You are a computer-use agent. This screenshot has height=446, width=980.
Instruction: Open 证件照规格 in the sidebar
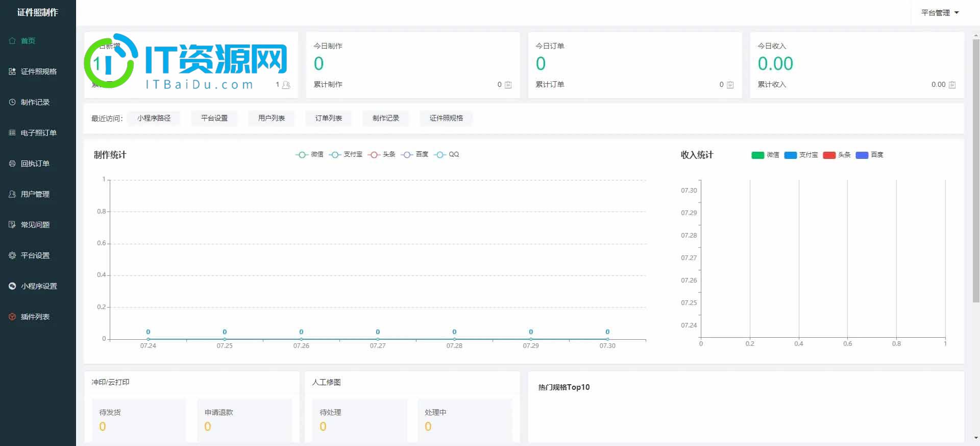(38, 72)
